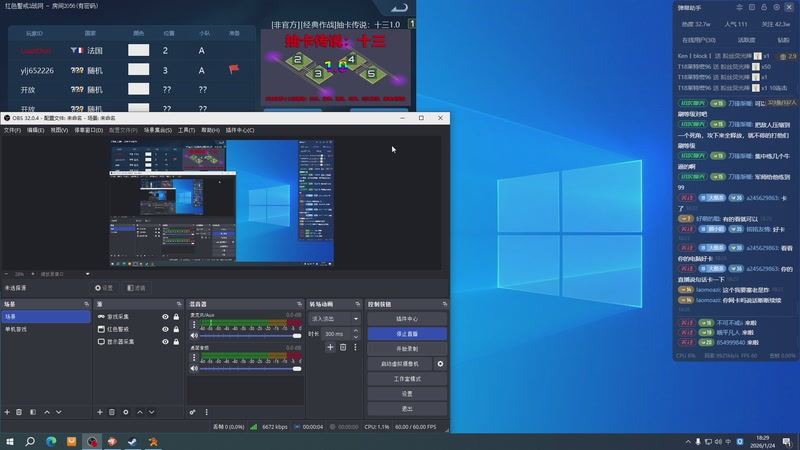
Task: Mute the 麦克风/Aux channel speaker icon
Action: point(194,336)
